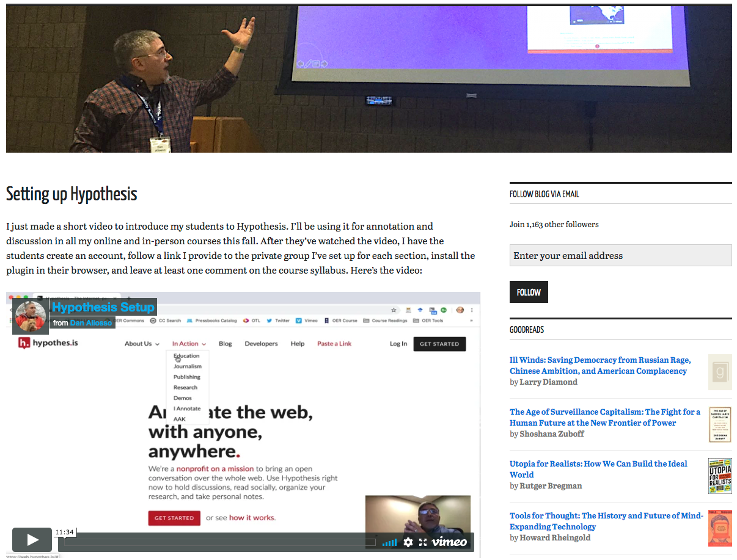The height and width of the screenshot is (560, 737).
Task: Choose Research from the In Action menu
Action: (185, 387)
